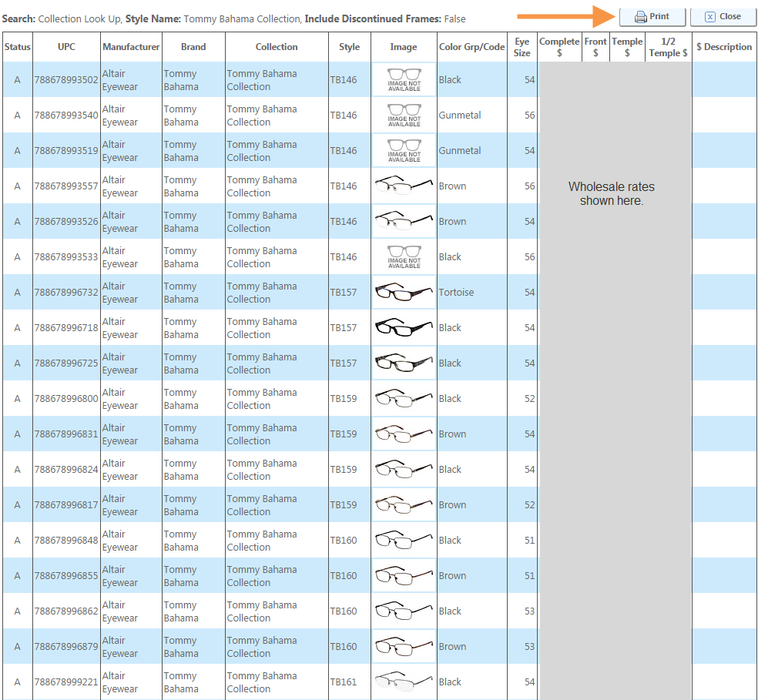Select UPC cell 788678996732

[x=66, y=292]
